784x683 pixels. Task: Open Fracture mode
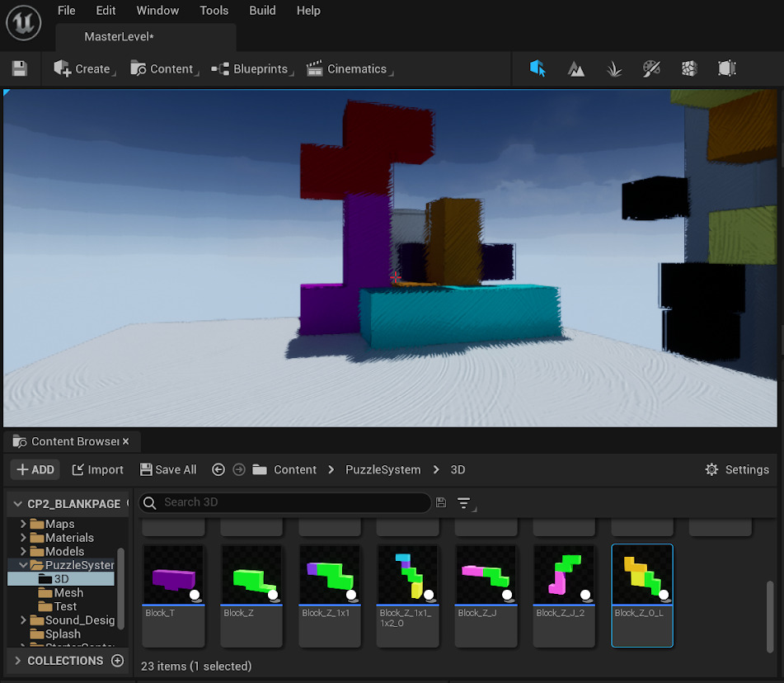coord(689,69)
